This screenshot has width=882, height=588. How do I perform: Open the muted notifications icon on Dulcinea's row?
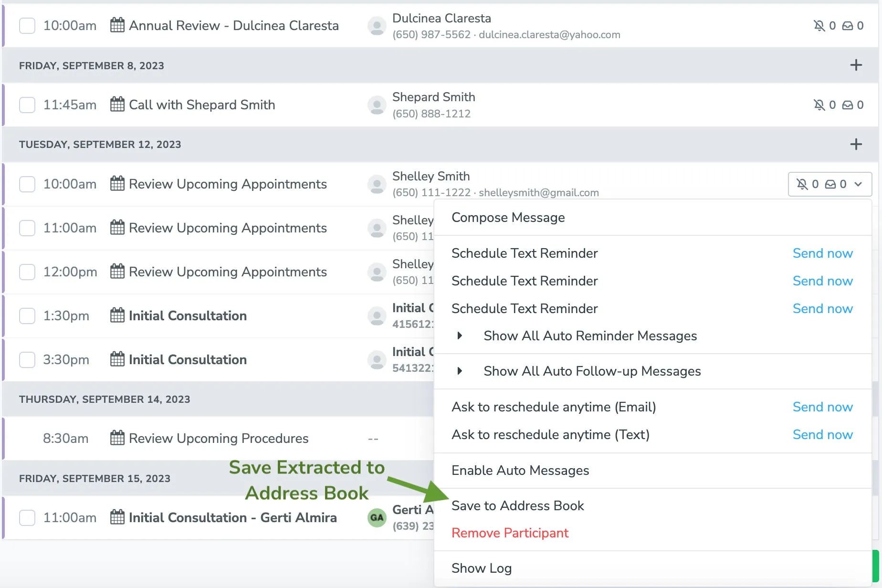point(819,25)
